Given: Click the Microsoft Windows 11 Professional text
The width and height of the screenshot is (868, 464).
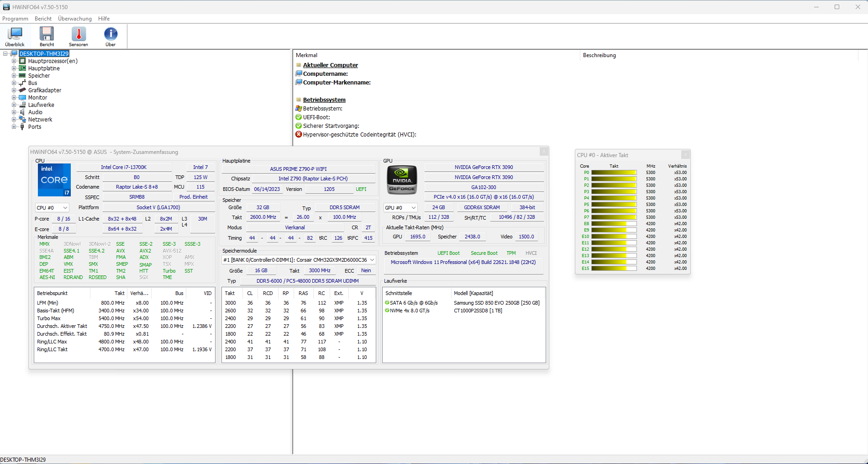Looking at the screenshot, I should click(x=463, y=262).
